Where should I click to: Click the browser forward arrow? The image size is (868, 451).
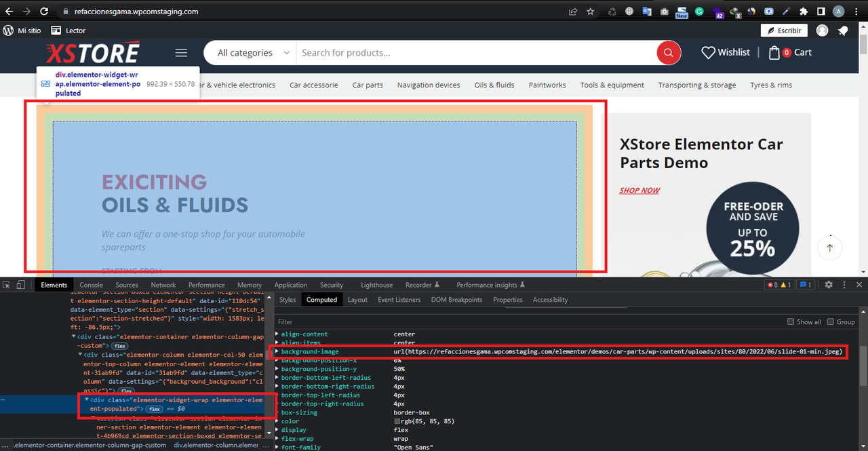pyautogui.click(x=26, y=12)
